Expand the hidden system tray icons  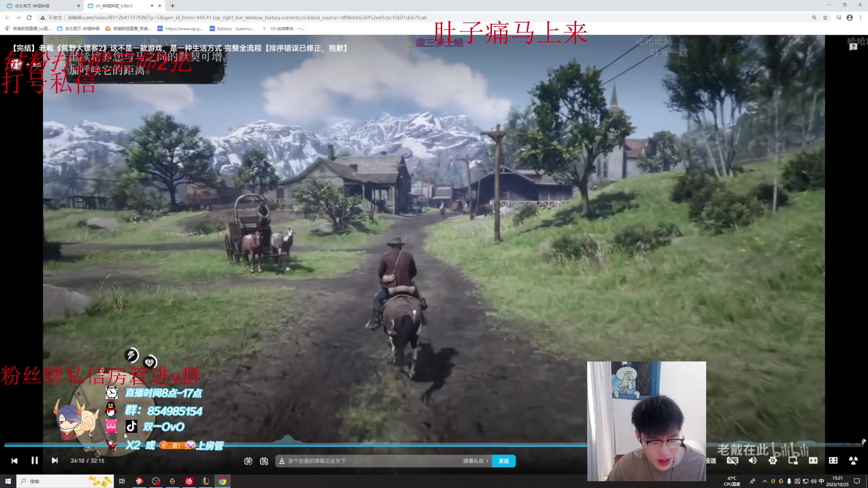764,481
